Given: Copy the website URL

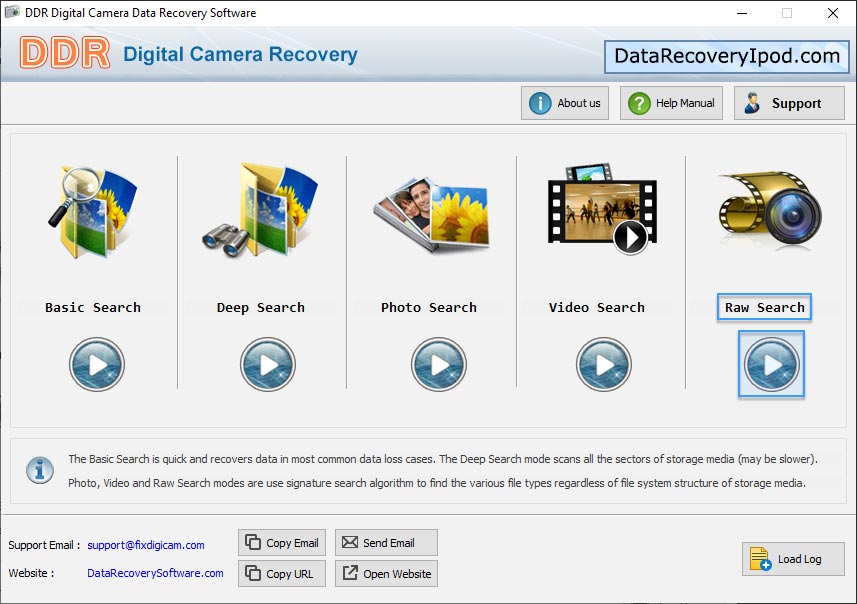Looking at the screenshot, I should [282, 573].
